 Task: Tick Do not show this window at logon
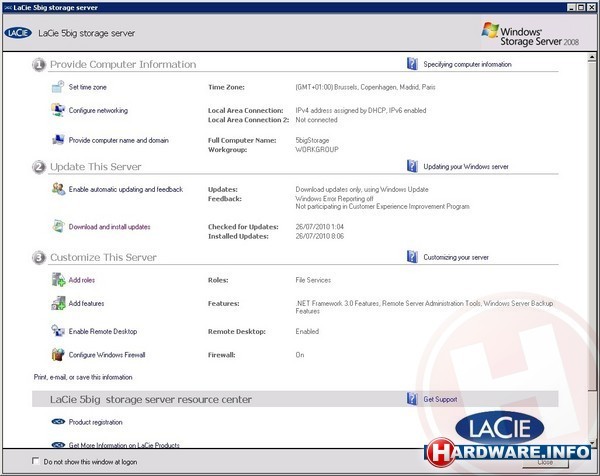click(36, 461)
